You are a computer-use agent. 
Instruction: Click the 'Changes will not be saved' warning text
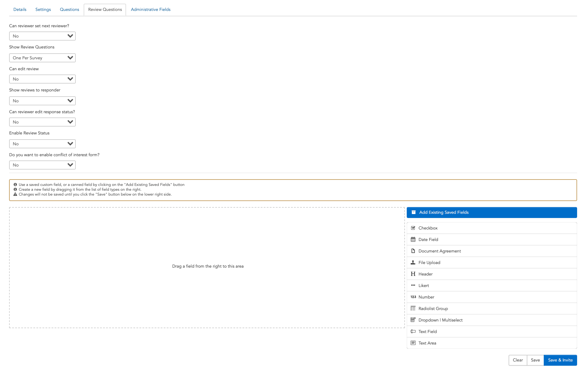[95, 194]
